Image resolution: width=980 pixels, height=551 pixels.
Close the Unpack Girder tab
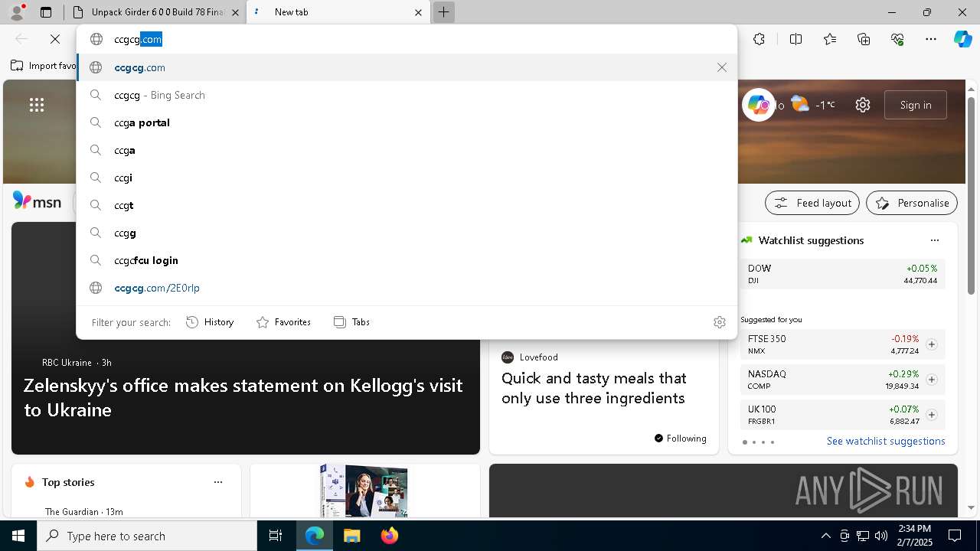(x=235, y=12)
